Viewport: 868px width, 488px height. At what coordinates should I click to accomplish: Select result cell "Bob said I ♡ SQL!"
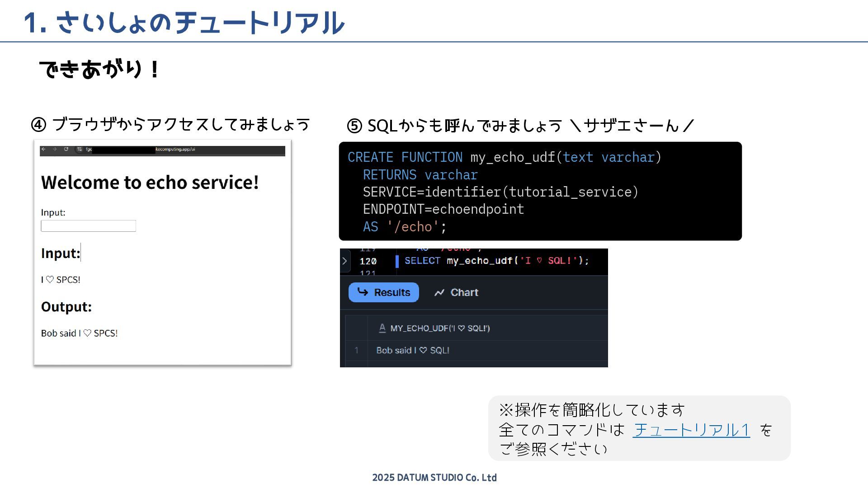point(412,350)
